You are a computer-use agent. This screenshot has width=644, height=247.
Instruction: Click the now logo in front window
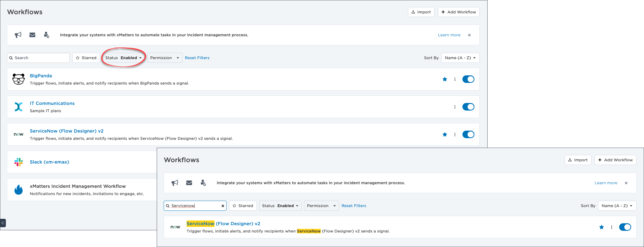coord(175,227)
